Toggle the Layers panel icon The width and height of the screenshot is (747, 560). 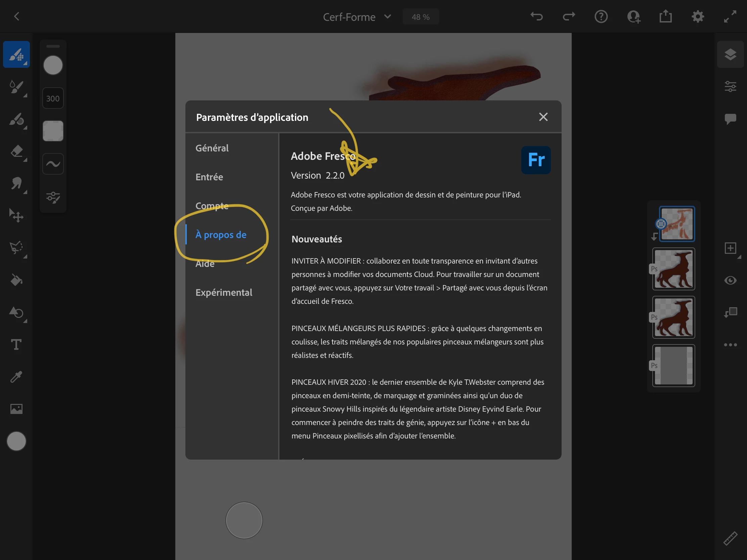point(730,55)
